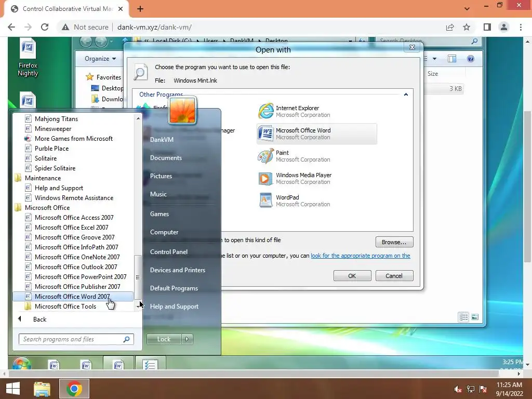Launch Microsoft Office Word 2007
Image resolution: width=532 pixels, height=399 pixels.
click(x=73, y=297)
